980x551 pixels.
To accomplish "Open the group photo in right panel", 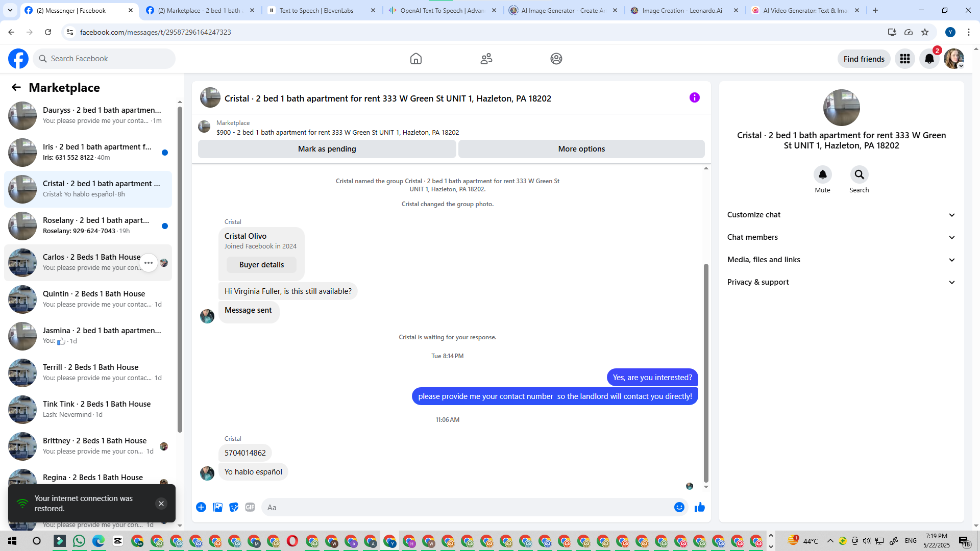I will [x=842, y=108].
